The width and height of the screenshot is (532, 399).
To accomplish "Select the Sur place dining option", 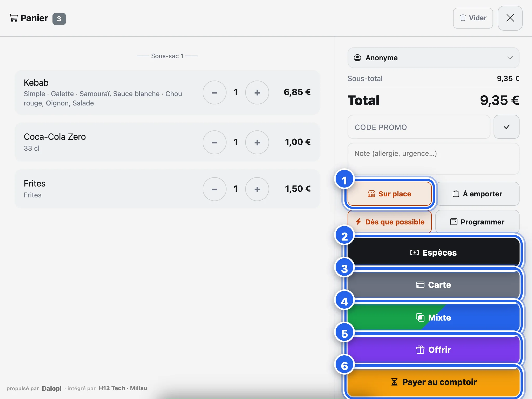I will pos(389,194).
